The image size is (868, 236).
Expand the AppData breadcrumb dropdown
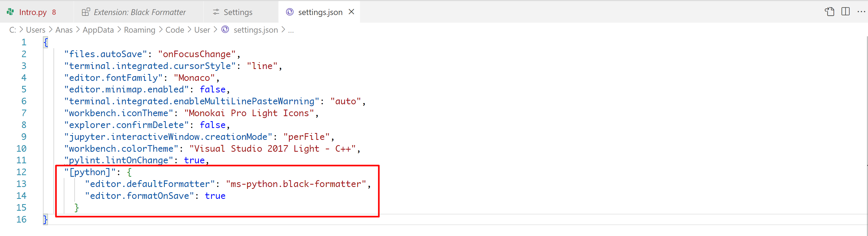[x=98, y=30]
